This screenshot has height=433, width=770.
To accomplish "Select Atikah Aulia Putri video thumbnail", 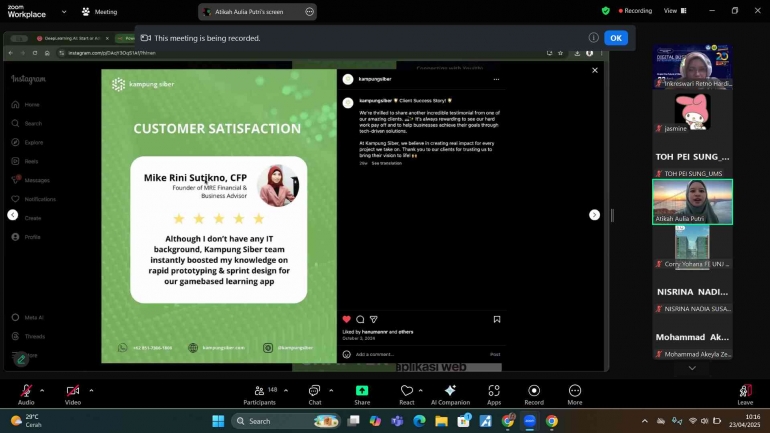I will [x=692, y=202].
